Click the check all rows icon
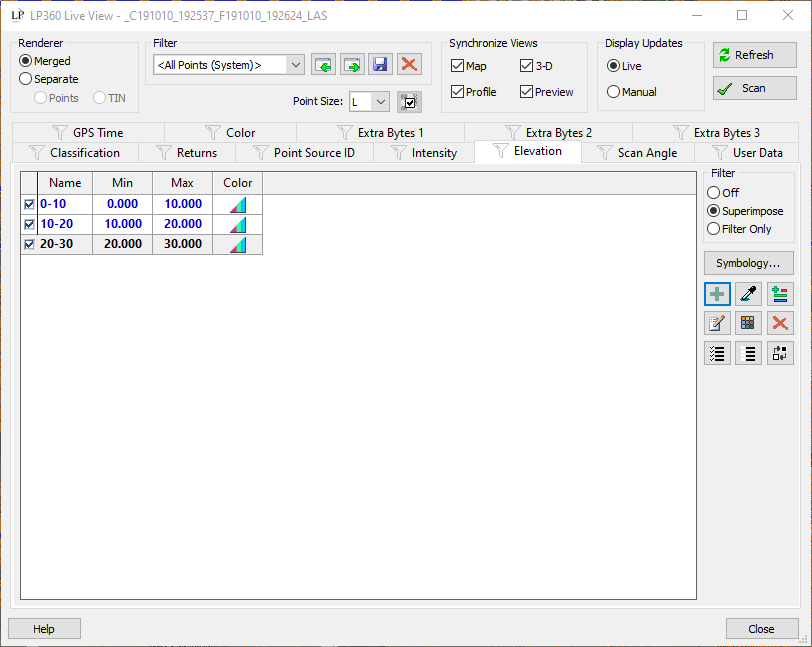Screen dimensions: 812x647 click(717, 353)
